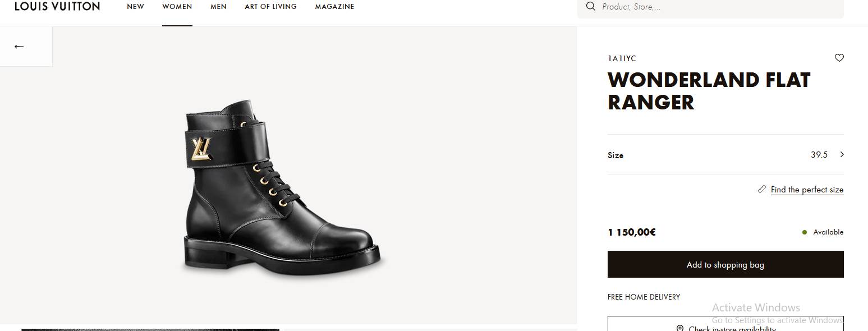Open the dark thumbnail below product image

coord(150,329)
